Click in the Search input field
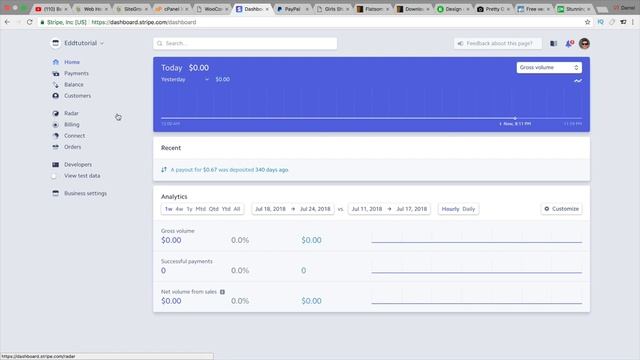The width and height of the screenshot is (640, 360). 245,43
